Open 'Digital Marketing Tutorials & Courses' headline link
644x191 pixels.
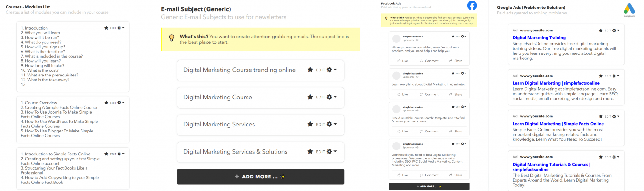point(552,167)
